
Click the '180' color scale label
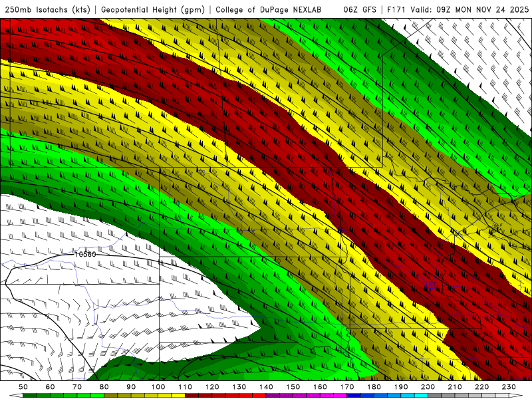pos(374,387)
